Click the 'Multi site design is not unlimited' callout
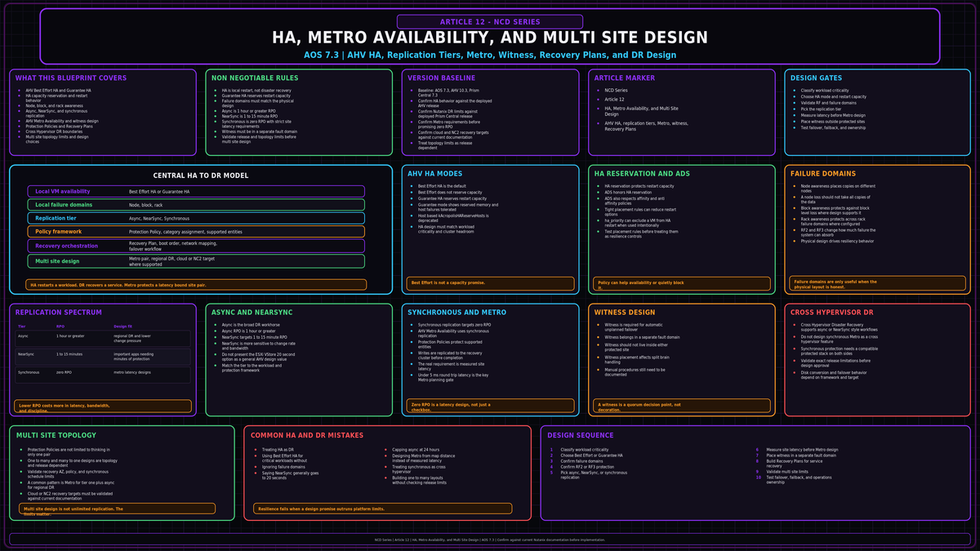 pyautogui.click(x=118, y=509)
